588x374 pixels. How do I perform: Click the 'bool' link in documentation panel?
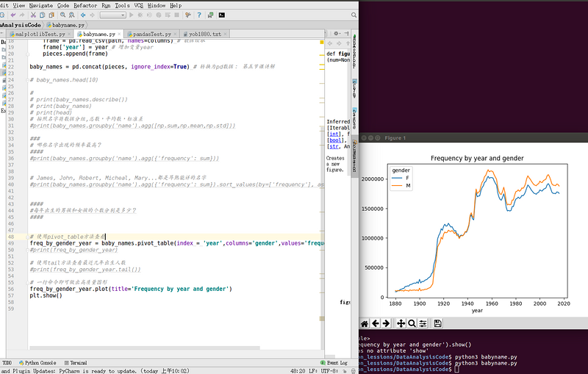point(336,140)
